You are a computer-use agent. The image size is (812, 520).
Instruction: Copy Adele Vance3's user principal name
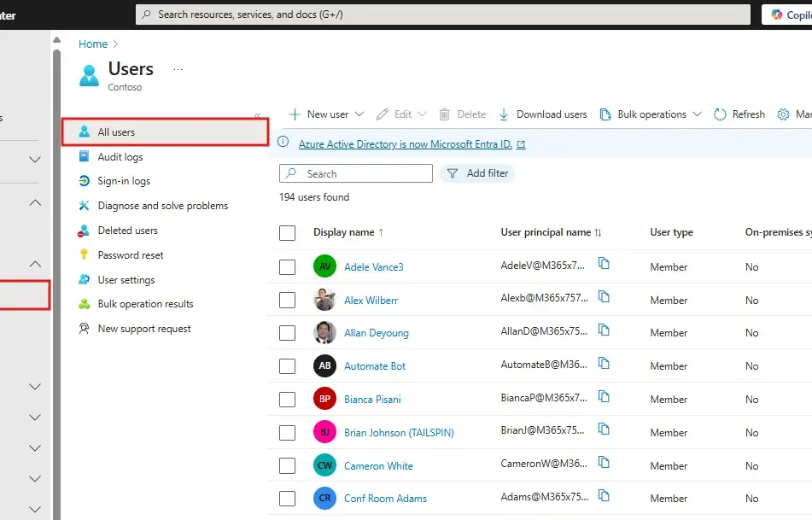point(604,263)
